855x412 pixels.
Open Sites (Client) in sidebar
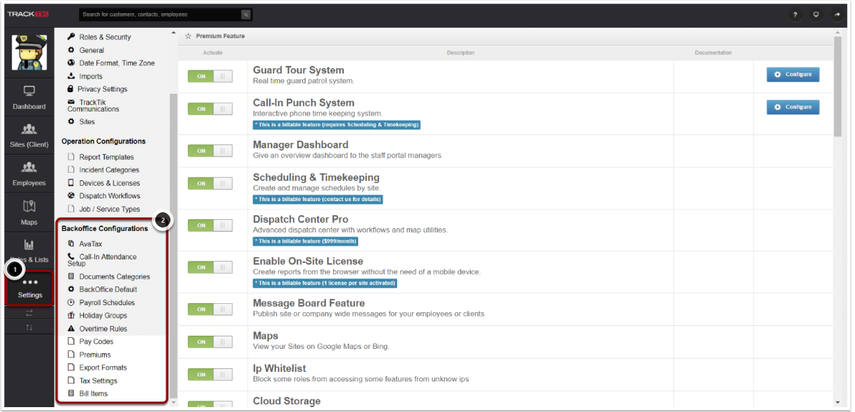[29, 135]
